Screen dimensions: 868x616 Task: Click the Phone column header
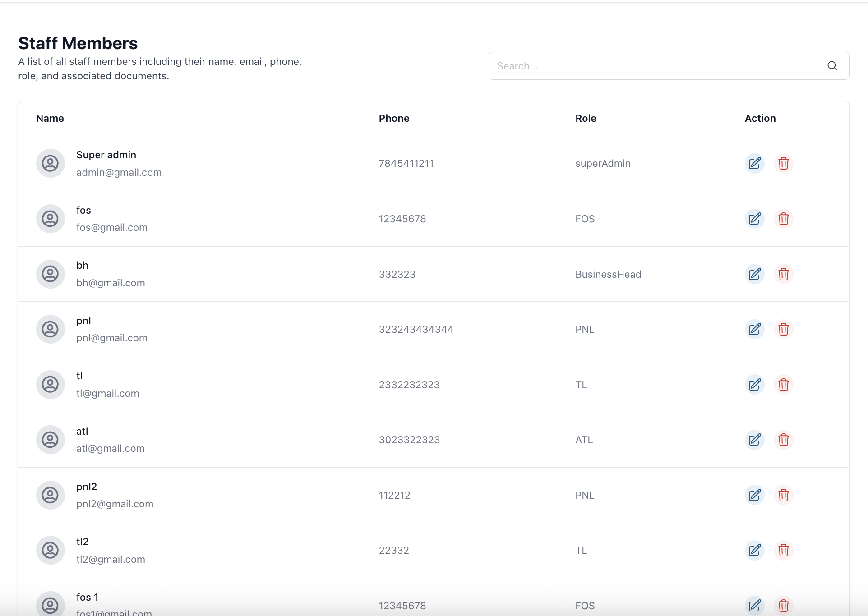(394, 118)
